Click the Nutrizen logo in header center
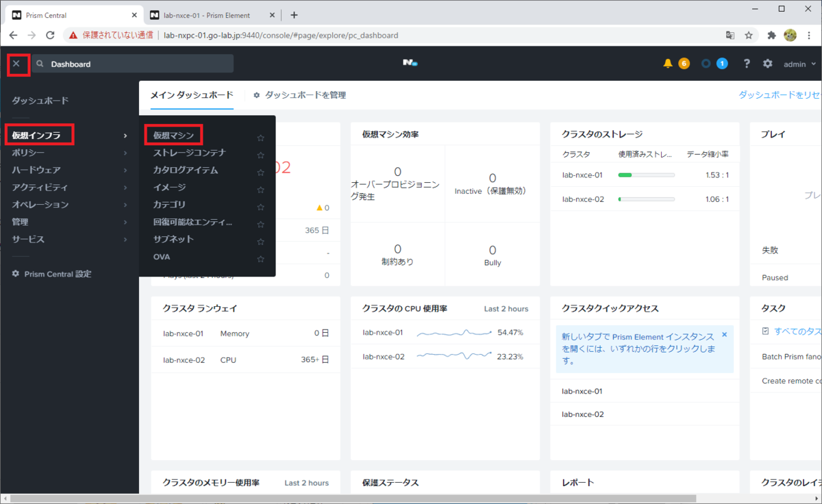822x504 pixels. click(410, 63)
